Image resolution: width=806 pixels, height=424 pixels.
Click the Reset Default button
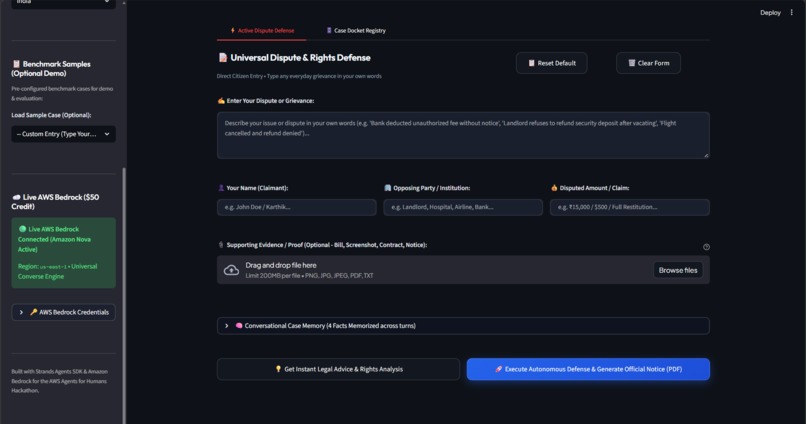tap(552, 63)
